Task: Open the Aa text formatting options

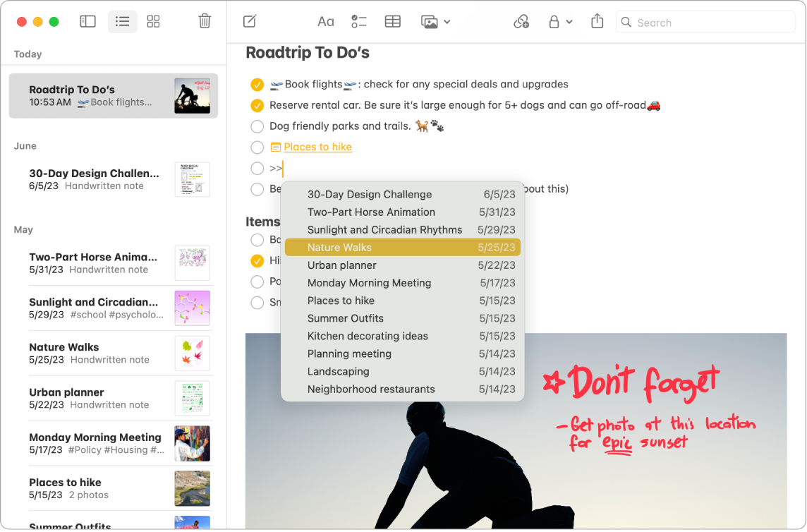Action: [x=325, y=21]
